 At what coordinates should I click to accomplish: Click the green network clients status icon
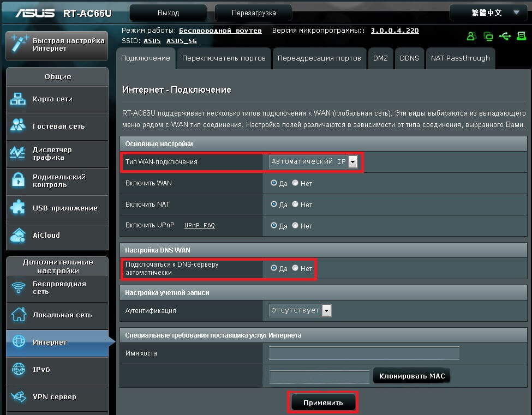coord(488,36)
